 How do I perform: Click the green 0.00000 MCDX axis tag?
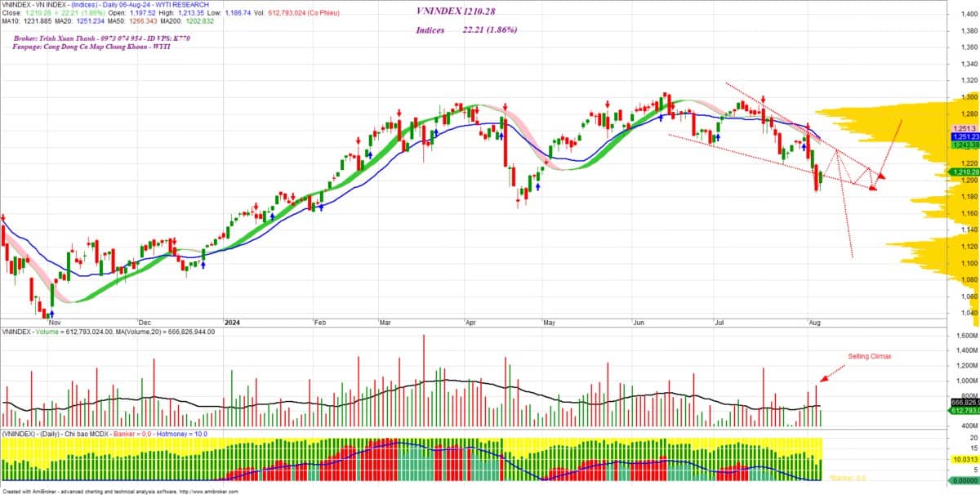coord(965,480)
